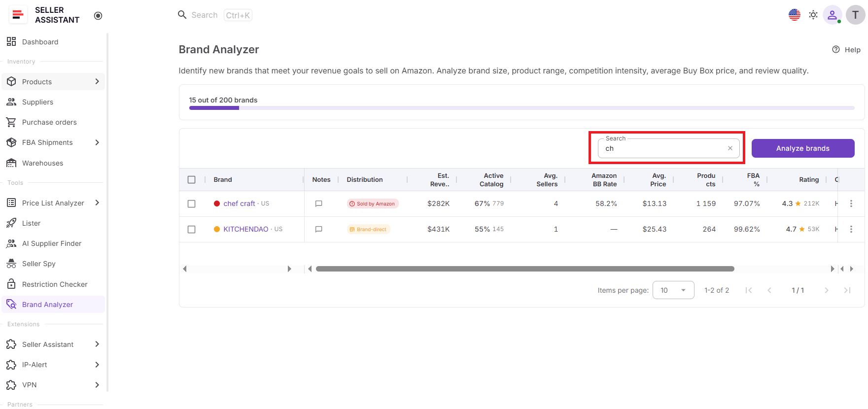Sort by Est. Revenue column header

coord(440,180)
